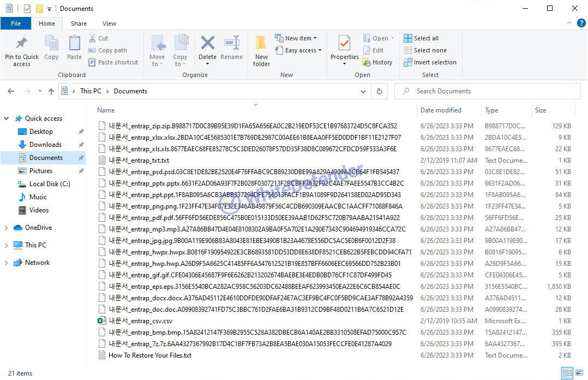The image size is (588, 380).
Task: Collapse Quick access tree node
Action: pyautogui.click(x=6, y=118)
